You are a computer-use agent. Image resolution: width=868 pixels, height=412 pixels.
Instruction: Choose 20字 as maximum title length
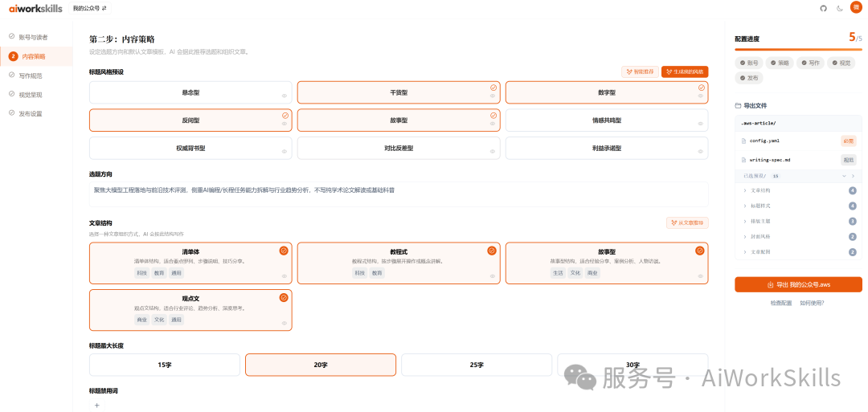click(321, 365)
